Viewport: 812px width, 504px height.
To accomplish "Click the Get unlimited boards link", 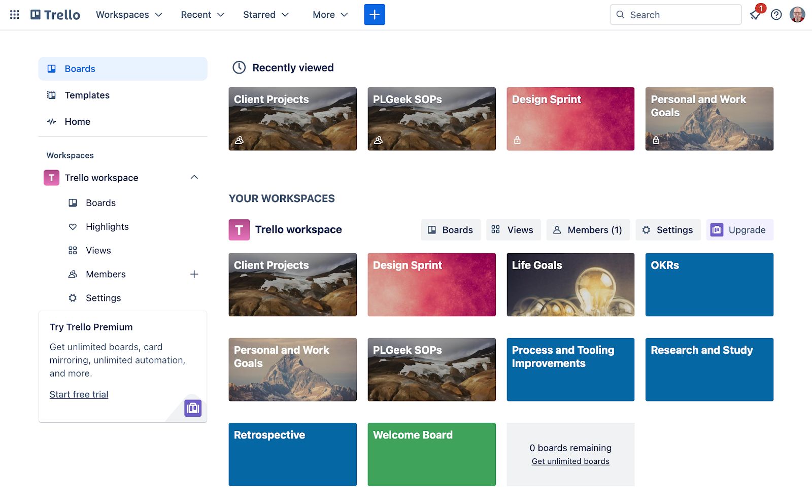I will pos(570,461).
